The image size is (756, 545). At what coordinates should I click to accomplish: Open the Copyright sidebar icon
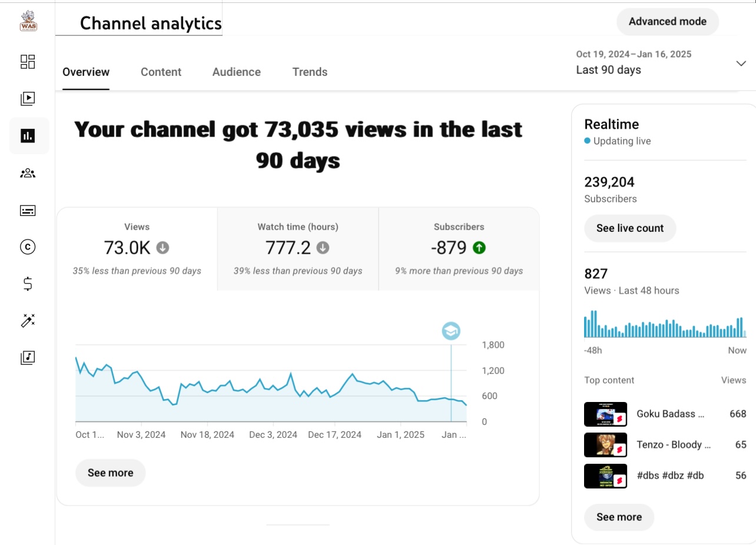(x=28, y=247)
